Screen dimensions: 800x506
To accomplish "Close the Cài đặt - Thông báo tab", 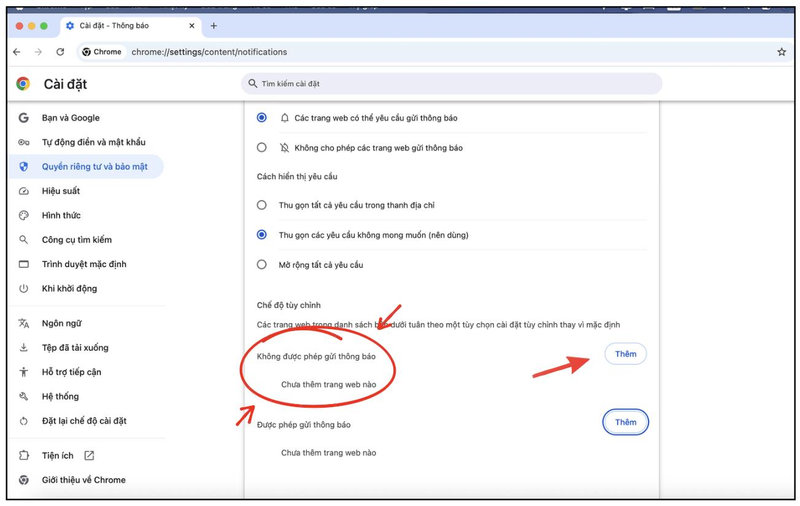I will pyautogui.click(x=192, y=26).
